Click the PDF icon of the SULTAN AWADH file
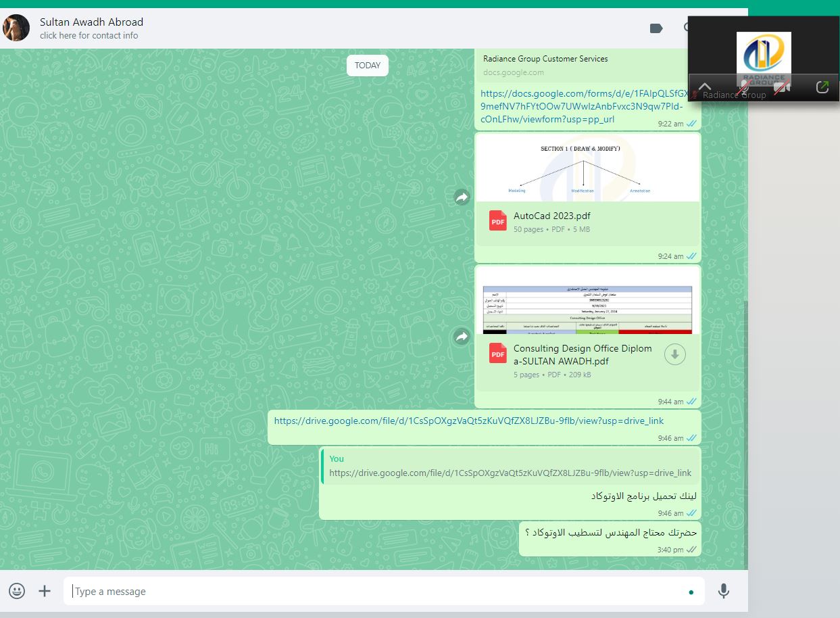Image resolution: width=840 pixels, height=618 pixels. click(x=498, y=353)
